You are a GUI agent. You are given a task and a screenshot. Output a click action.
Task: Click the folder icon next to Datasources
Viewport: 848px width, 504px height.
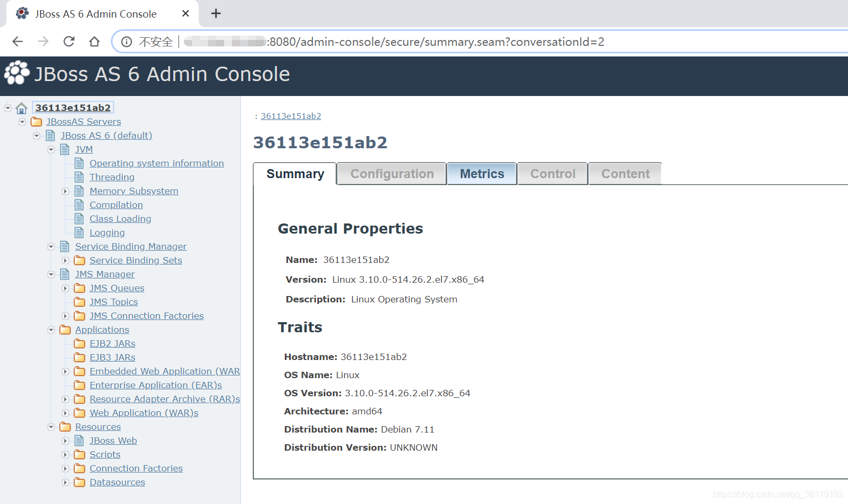coord(79,482)
